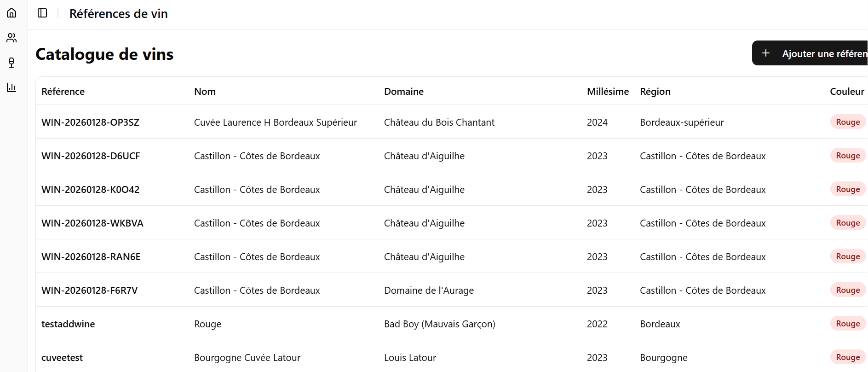Click the Rouge badge on the testaddwine row
This screenshot has width=868, height=372.
848,323
